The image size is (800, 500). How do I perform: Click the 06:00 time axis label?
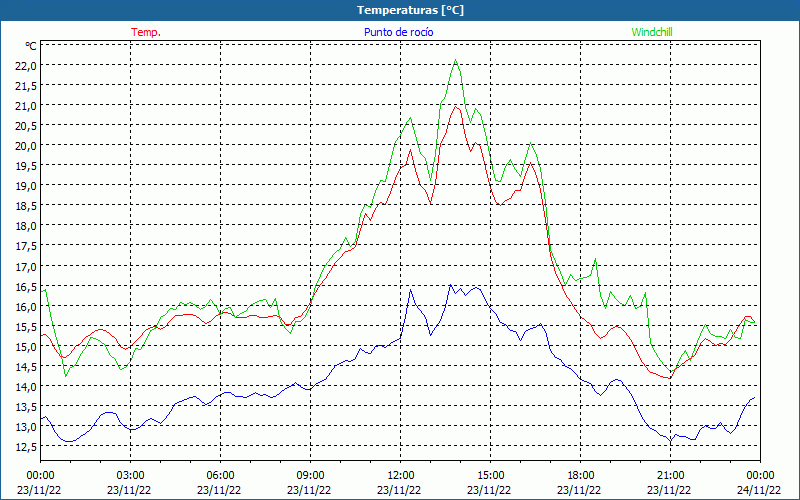pyautogui.click(x=220, y=476)
